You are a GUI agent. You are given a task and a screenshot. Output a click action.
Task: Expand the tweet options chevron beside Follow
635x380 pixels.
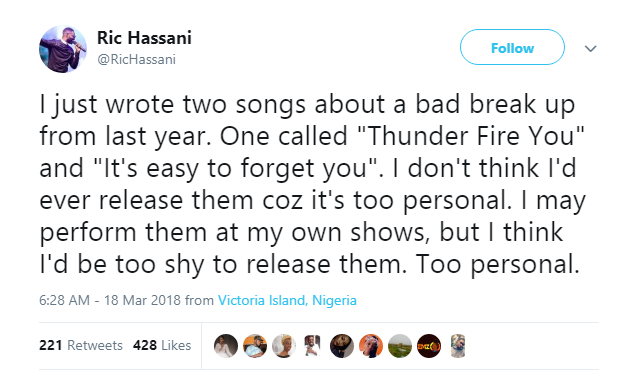point(591,49)
